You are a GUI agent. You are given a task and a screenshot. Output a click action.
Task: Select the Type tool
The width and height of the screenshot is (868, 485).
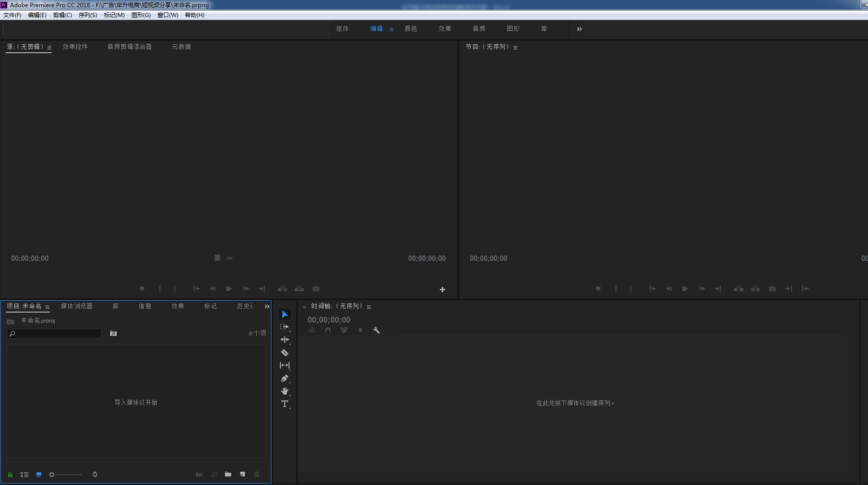(285, 404)
